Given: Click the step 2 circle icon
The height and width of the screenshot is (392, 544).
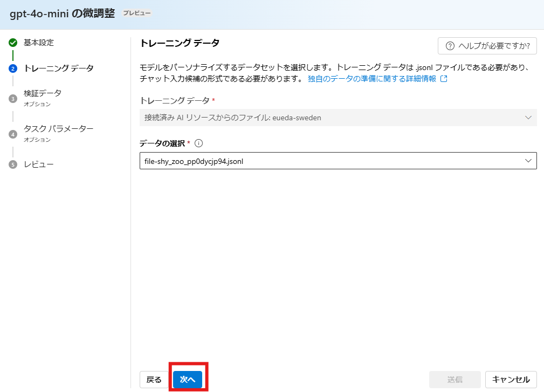Looking at the screenshot, I should [x=13, y=68].
